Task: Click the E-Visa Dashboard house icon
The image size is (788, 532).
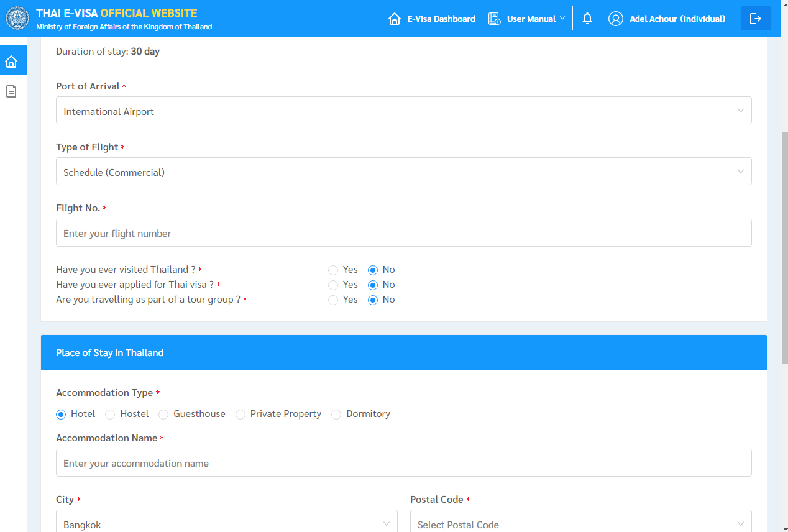Action: point(394,19)
